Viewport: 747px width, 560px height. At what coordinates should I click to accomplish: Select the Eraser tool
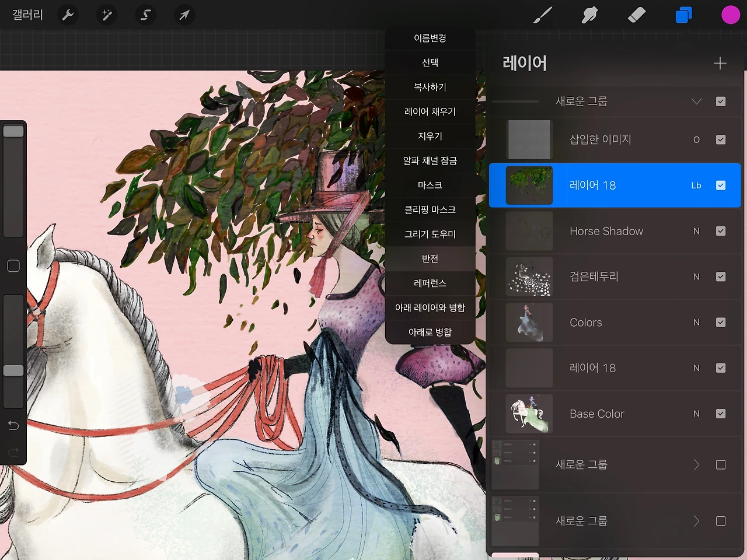click(x=636, y=15)
